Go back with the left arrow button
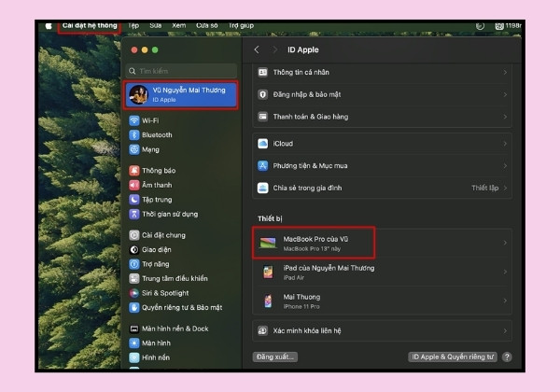560x392 pixels. [x=257, y=49]
